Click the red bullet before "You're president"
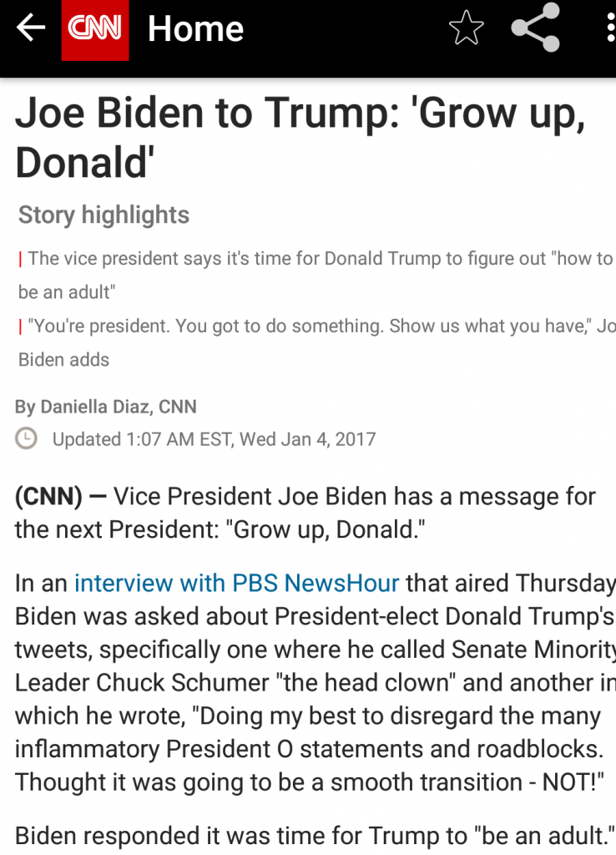Viewport: 616px width, 855px height. point(20,326)
